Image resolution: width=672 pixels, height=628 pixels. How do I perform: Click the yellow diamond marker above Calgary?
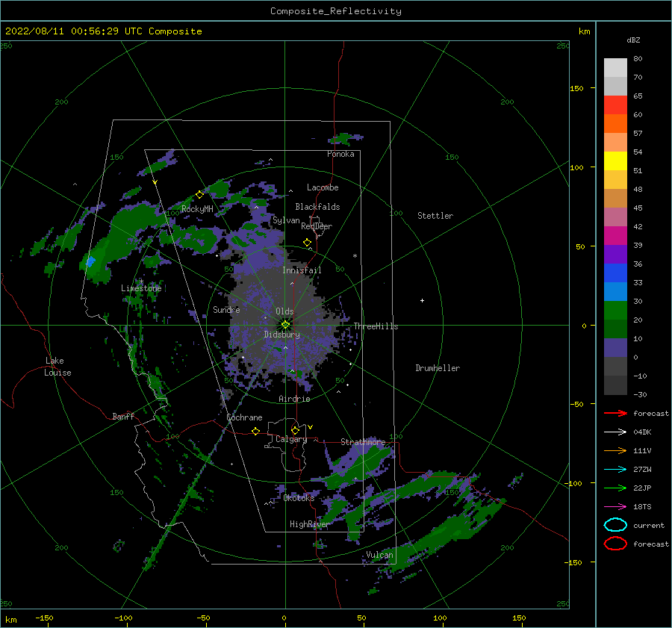[x=295, y=430]
